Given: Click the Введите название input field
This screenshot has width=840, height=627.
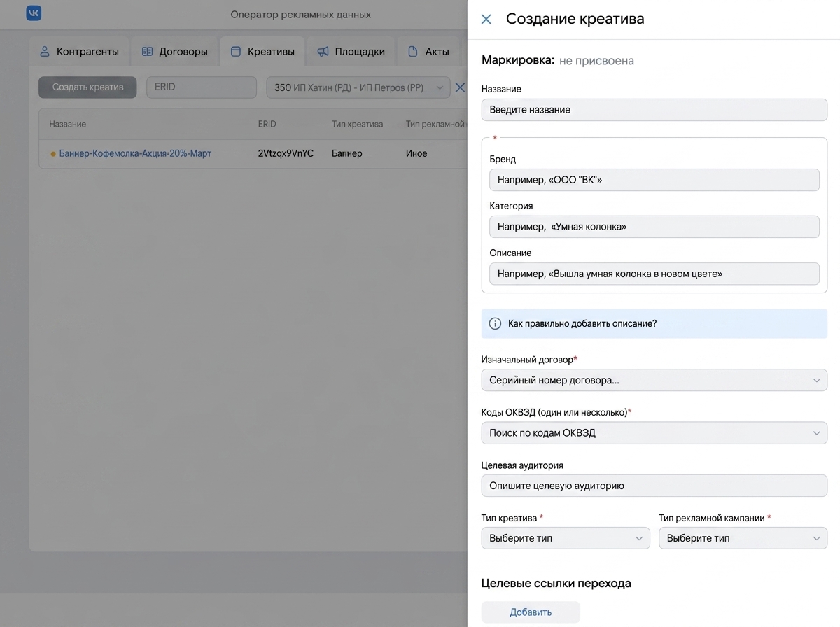Looking at the screenshot, I should point(654,110).
